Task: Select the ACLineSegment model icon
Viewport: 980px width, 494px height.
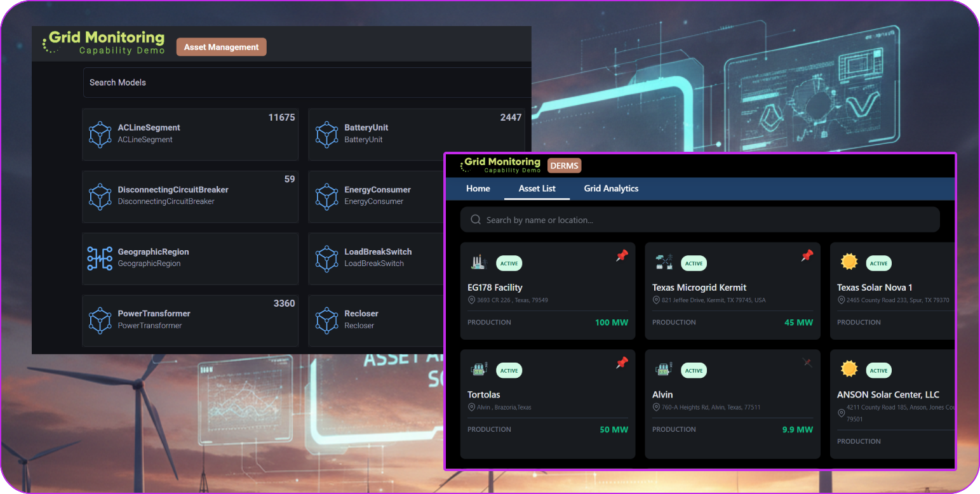Action: [100, 134]
